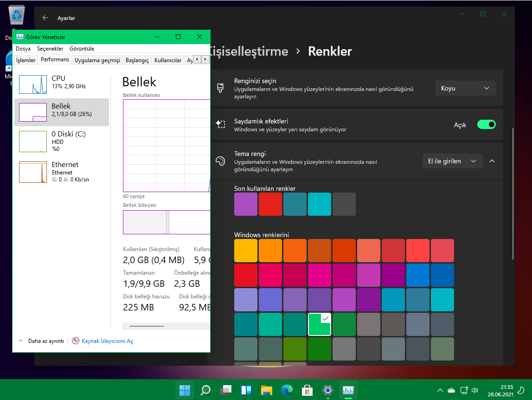
Task: Open the Seçenekler menu
Action: 50,49
